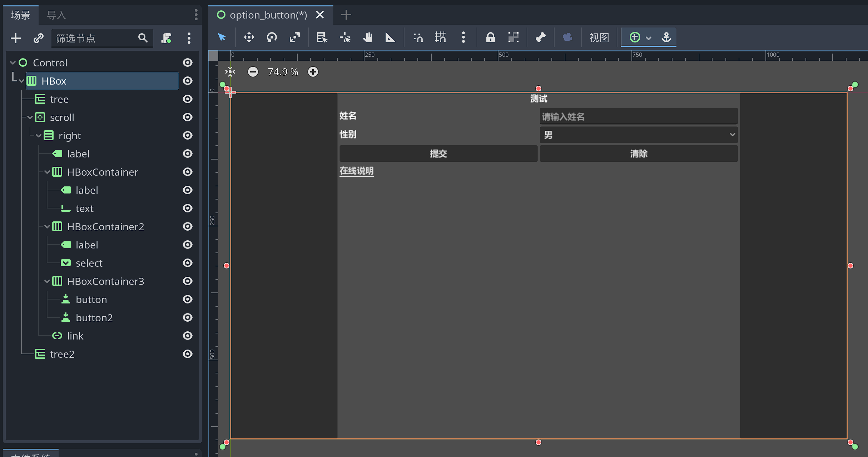Lock the selected node

[490, 37]
